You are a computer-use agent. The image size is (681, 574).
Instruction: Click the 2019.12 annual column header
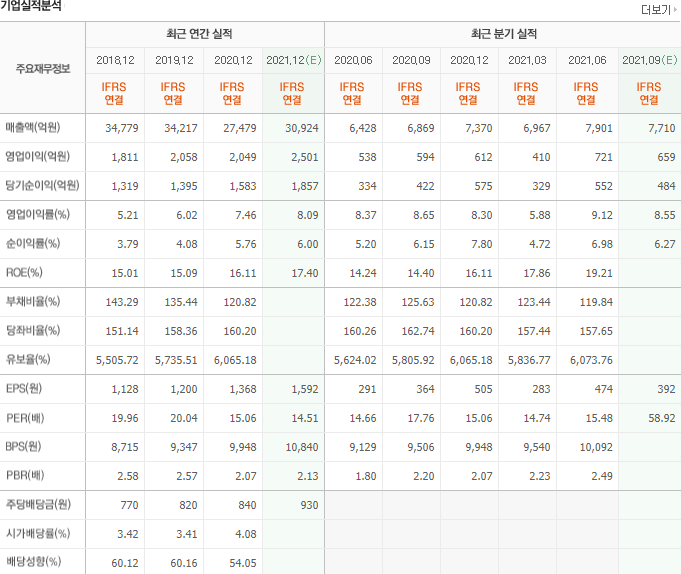click(174, 60)
